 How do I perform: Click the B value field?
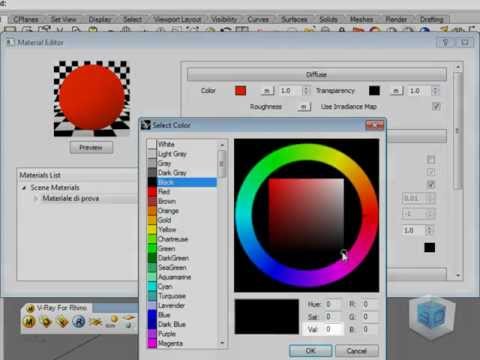pyautogui.click(x=370, y=329)
